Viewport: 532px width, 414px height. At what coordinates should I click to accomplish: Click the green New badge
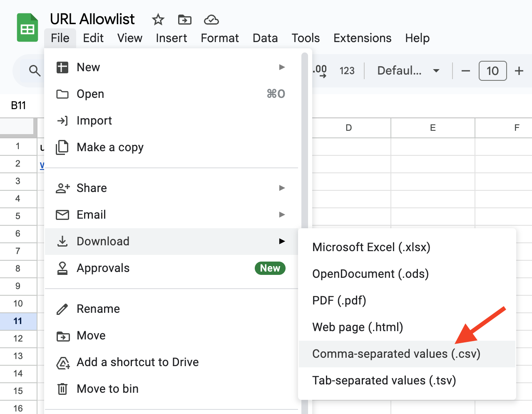[270, 268]
